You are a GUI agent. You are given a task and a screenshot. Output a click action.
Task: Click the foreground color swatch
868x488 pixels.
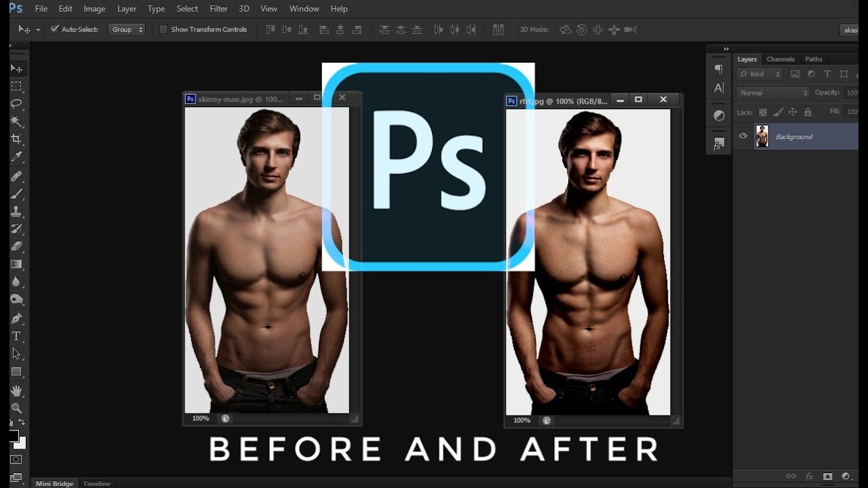(x=14, y=435)
